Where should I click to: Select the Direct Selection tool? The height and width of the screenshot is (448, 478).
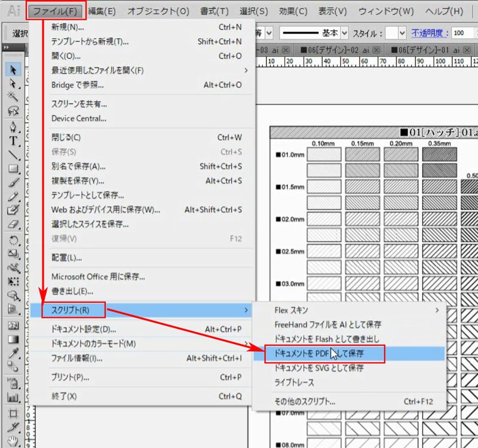click(x=13, y=83)
